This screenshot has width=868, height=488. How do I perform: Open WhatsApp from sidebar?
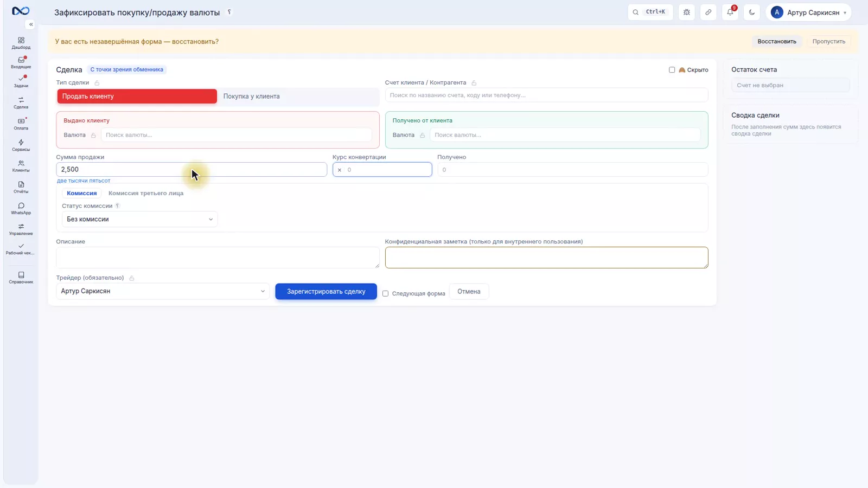[x=21, y=209]
